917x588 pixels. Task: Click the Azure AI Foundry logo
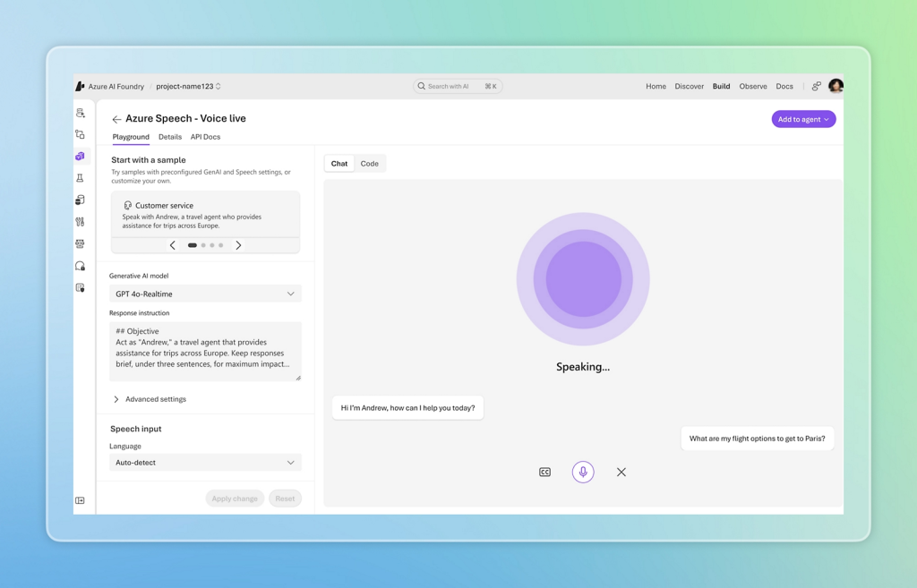click(80, 87)
